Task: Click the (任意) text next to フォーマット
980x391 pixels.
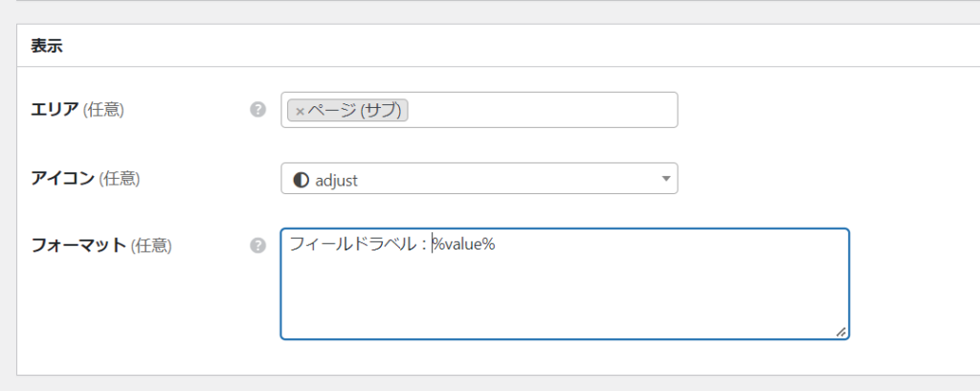Action: tap(150, 245)
